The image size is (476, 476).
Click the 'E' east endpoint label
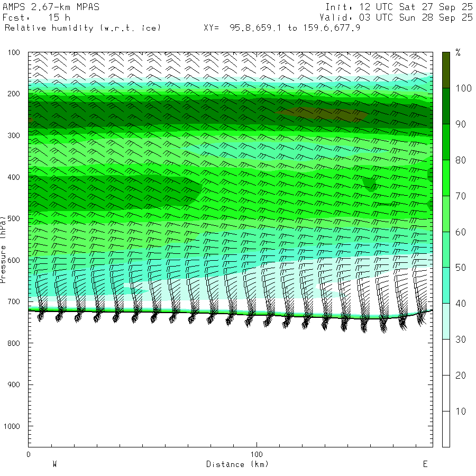425,464
